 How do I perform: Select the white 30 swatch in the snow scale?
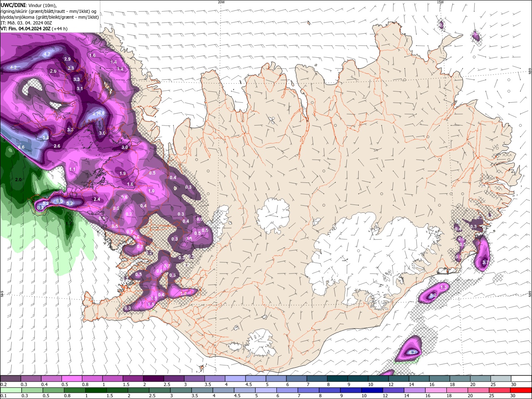coord(521,379)
